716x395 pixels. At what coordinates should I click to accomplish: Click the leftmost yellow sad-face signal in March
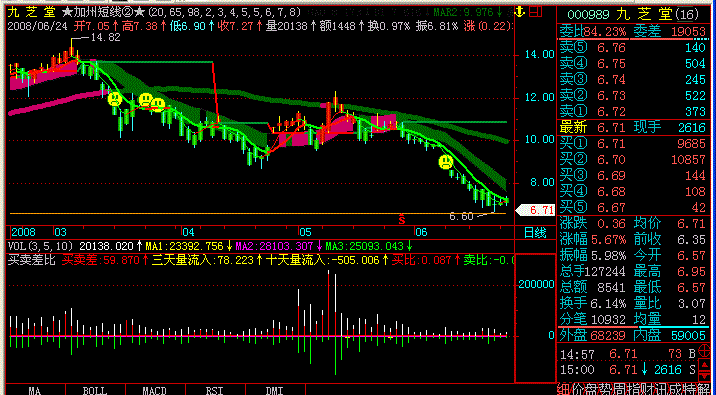pyautogui.click(x=115, y=99)
